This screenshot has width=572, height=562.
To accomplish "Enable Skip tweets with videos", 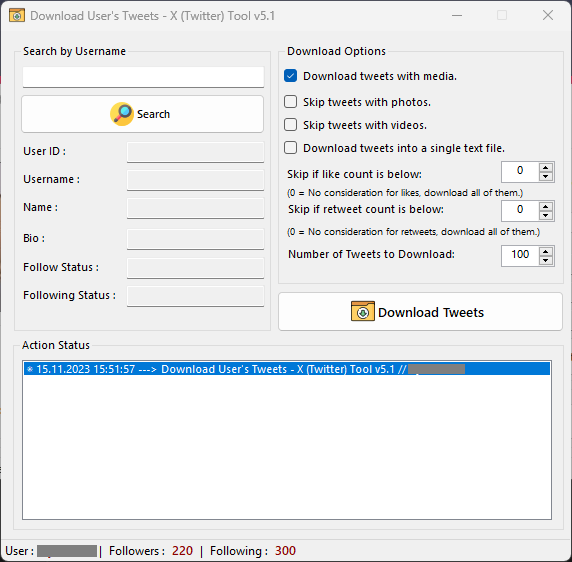I will click(x=290, y=125).
